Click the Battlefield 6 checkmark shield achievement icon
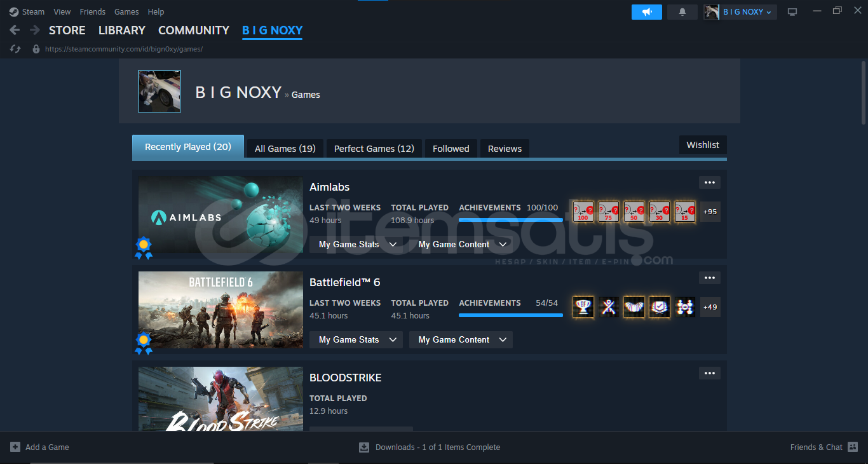The image size is (868, 464). [x=660, y=307]
